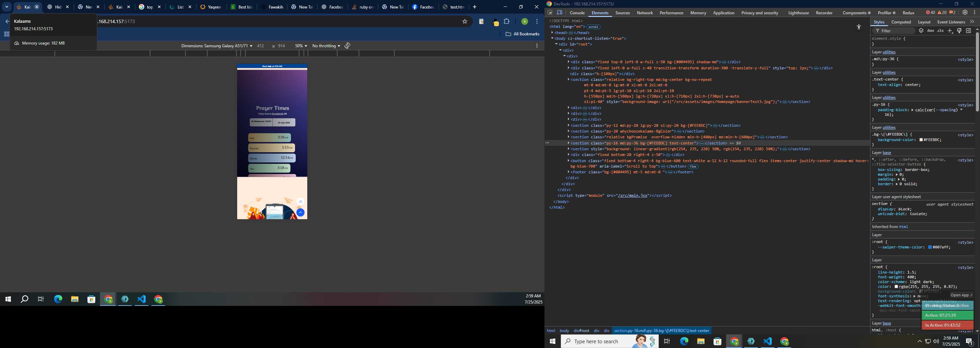Viewport: 980px width, 348px height.
Task: Collapse the div id root node
Action: 556,45
